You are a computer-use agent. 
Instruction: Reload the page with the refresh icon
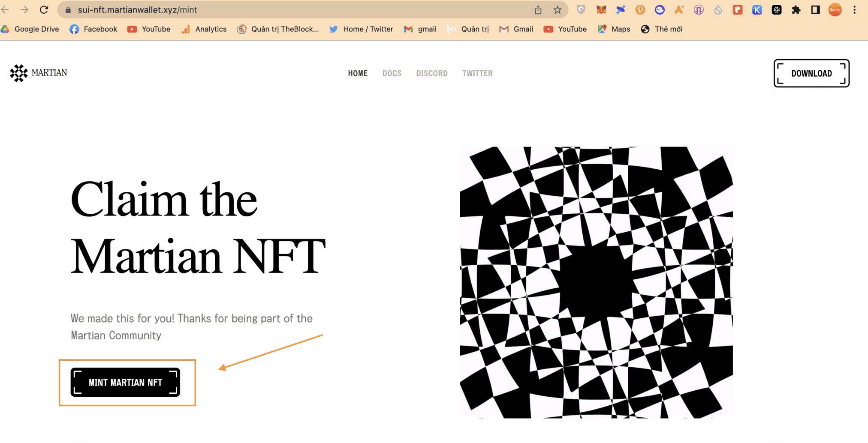click(x=44, y=9)
